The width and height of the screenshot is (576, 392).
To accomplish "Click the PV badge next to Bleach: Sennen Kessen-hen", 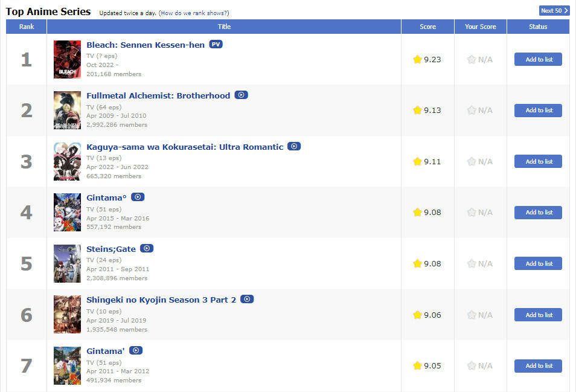I will (216, 45).
